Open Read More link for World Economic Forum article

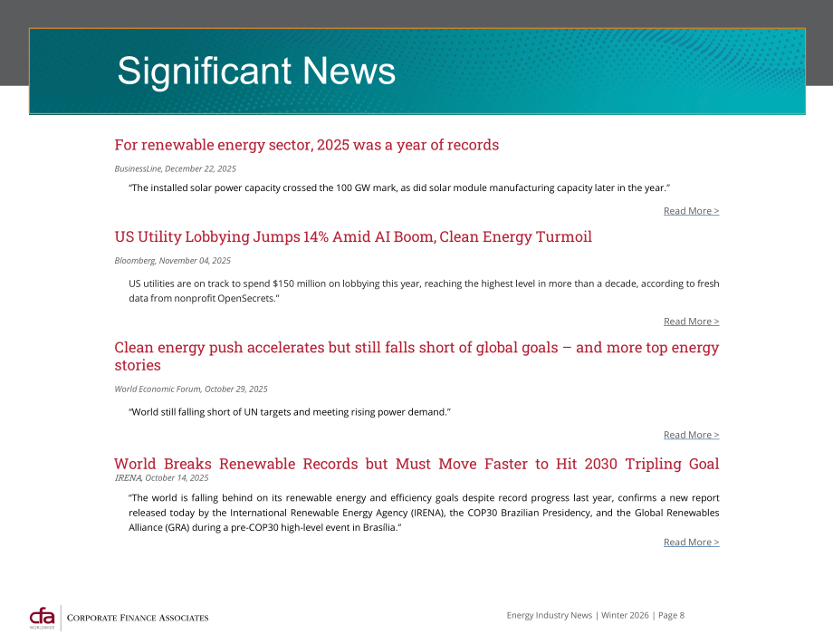tap(691, 435)
